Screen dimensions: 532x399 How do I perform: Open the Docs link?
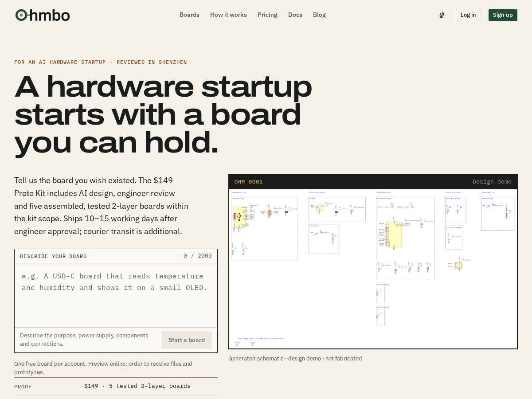[295, 15]
